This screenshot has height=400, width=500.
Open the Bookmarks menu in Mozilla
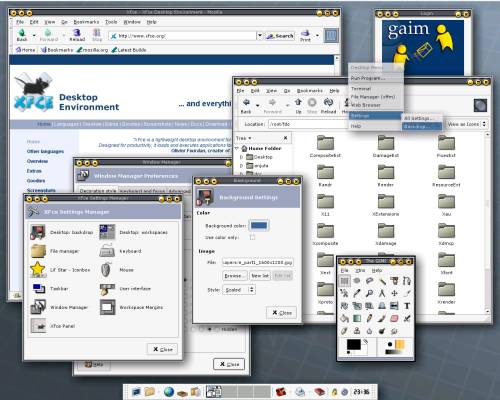click(x=86, y=22)
